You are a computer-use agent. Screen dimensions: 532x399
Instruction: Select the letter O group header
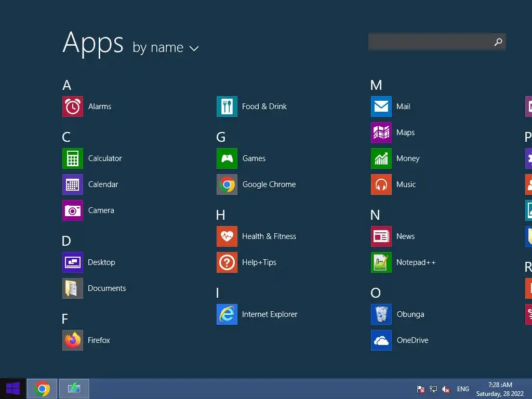pos(376,293)
